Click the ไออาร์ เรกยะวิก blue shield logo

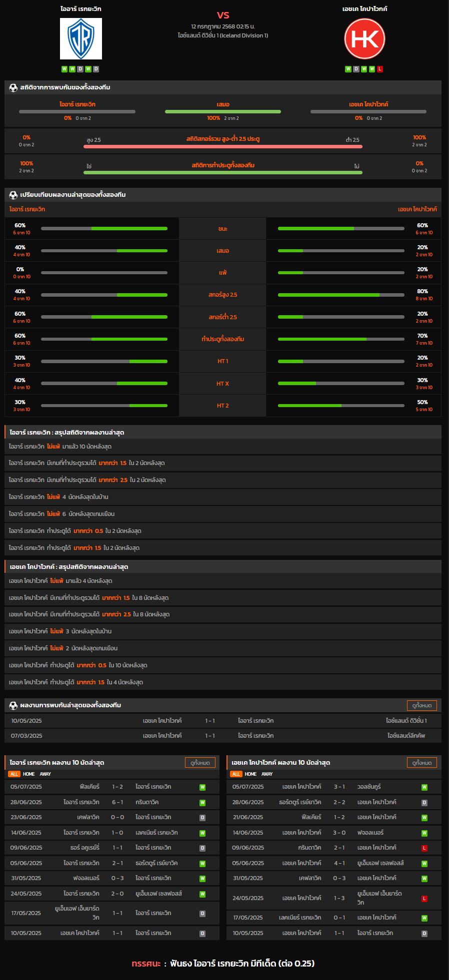81,38
